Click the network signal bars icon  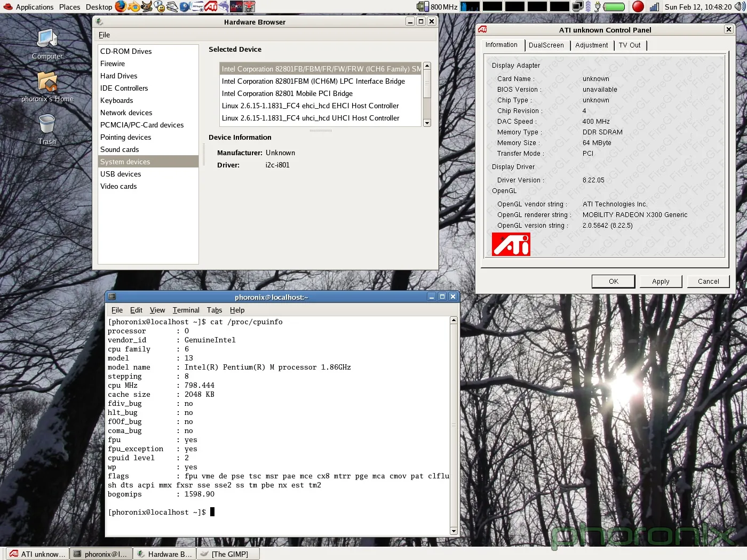tap(654, 6)
